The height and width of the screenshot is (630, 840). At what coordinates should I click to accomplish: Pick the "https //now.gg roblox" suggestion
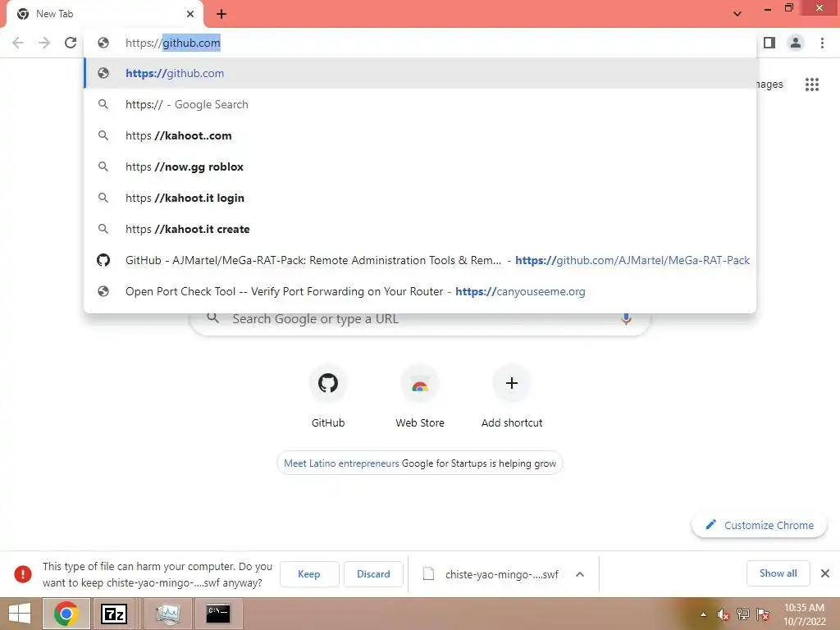tap(420, 167)
